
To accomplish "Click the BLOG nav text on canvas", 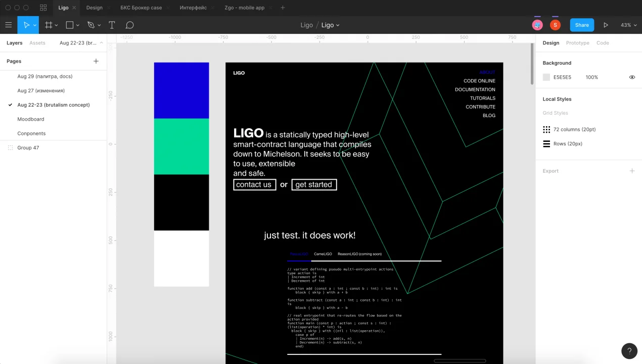I will click(x=489, y=116).
